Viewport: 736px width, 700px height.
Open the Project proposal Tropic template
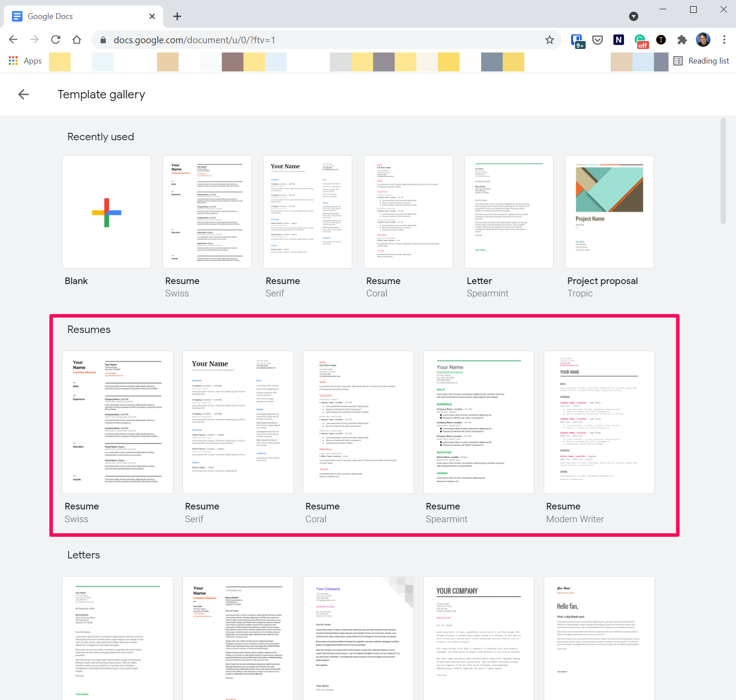(x=609, y=212)
